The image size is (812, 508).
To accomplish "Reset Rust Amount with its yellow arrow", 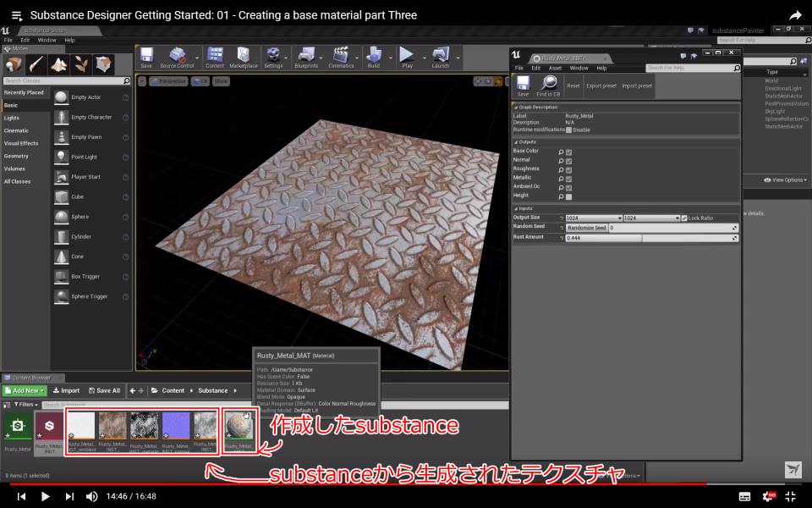I will click(x=562, y=238).
